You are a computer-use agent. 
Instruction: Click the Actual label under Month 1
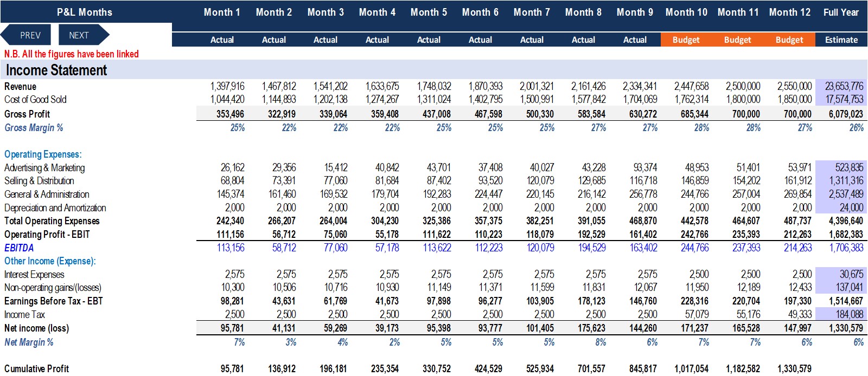(x=222, y=40)
